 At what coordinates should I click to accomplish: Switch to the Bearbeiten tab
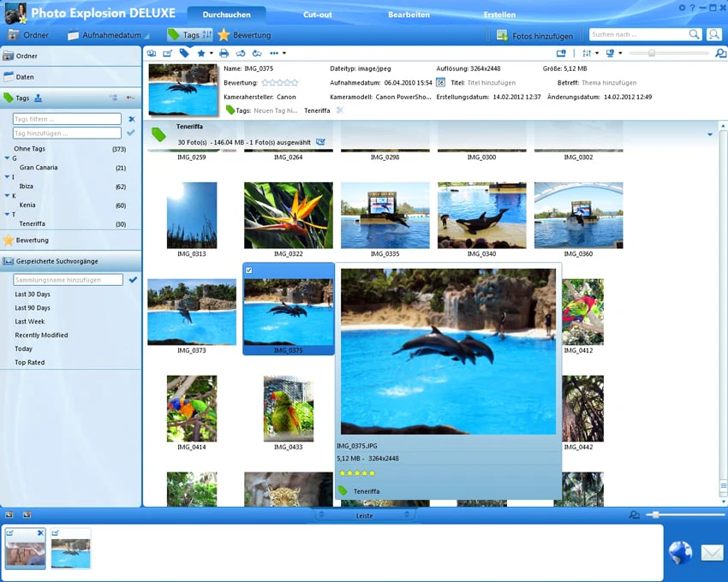coord(409,15)
